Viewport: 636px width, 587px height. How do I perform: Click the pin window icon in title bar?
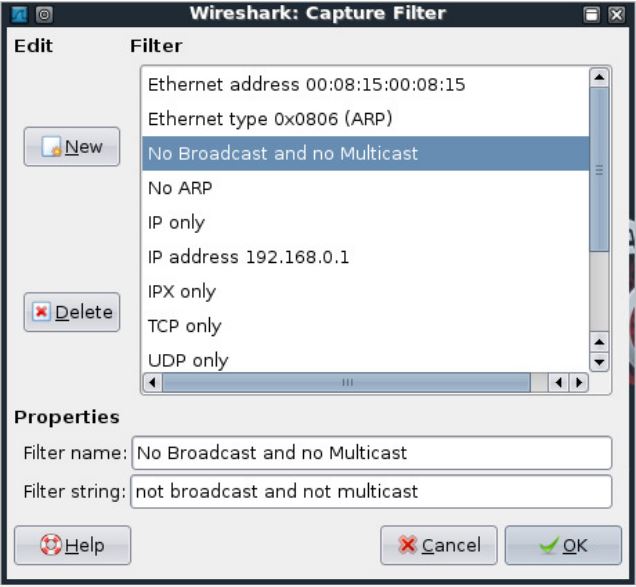(44, 15)
